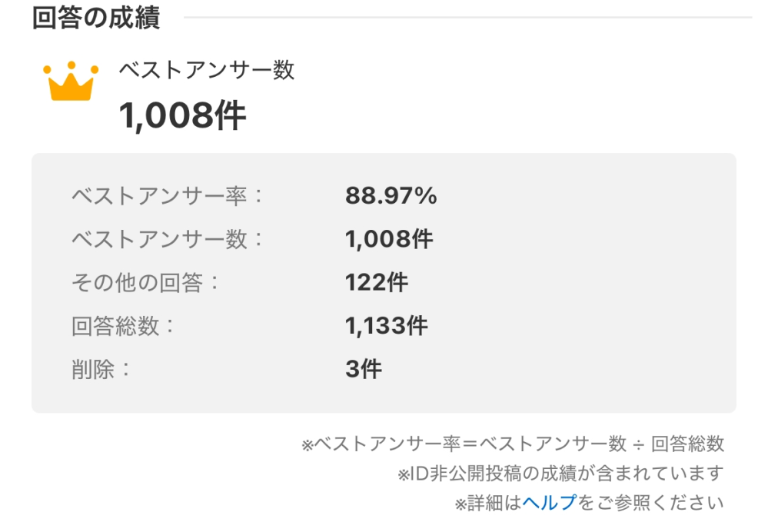Open the ヘルプ link

(x=550, y=503)
